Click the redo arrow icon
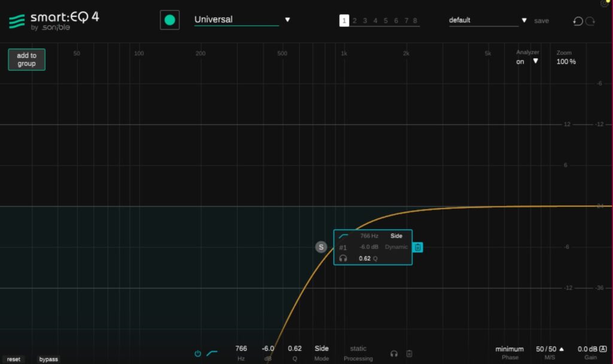613x364 pixels. click(590, 21)
